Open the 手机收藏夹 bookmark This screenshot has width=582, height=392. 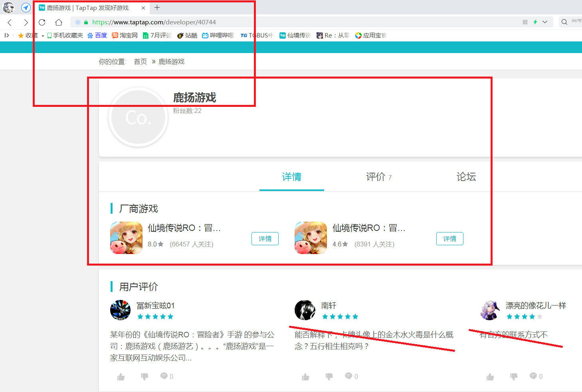[x=65, y=35]
